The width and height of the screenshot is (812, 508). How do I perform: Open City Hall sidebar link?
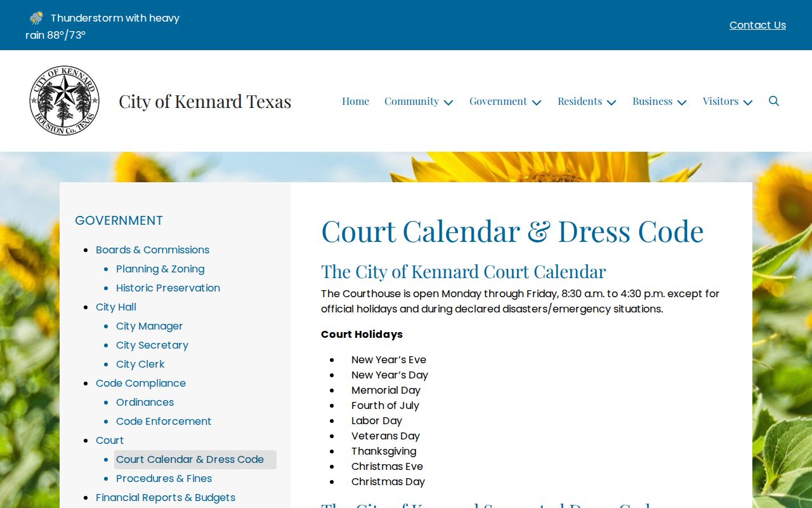(116, 307)
